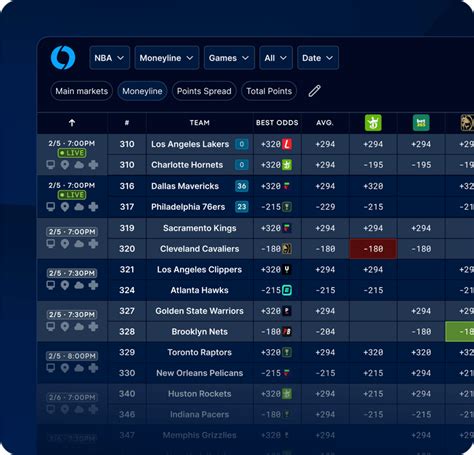The image size is (474, 455).
Task: Select the bet365 sportsbook column logo
Action: click(x=421, y=123)
